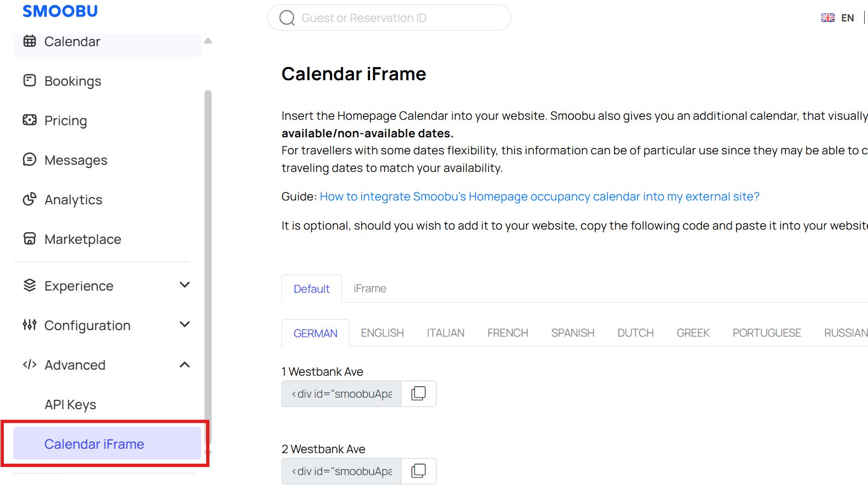Click the Pricing icon in sidebar

pos(30,120)
